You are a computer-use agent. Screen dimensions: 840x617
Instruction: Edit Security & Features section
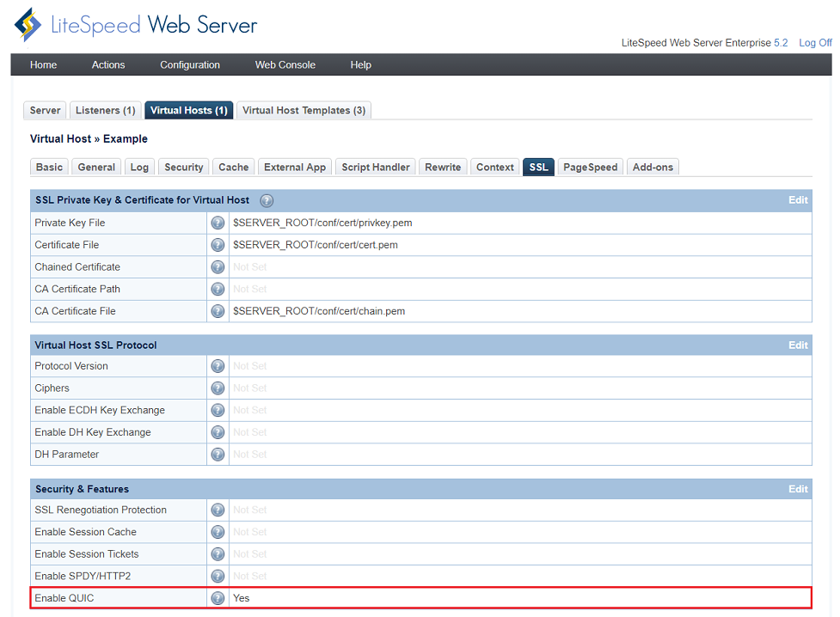click(x=798, y=489)
